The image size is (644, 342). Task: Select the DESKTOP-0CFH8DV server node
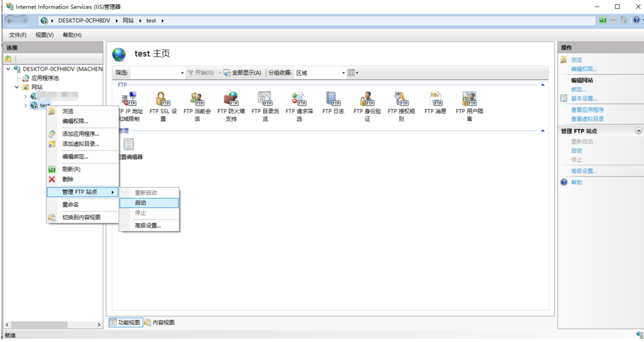[x=63, y=69]
